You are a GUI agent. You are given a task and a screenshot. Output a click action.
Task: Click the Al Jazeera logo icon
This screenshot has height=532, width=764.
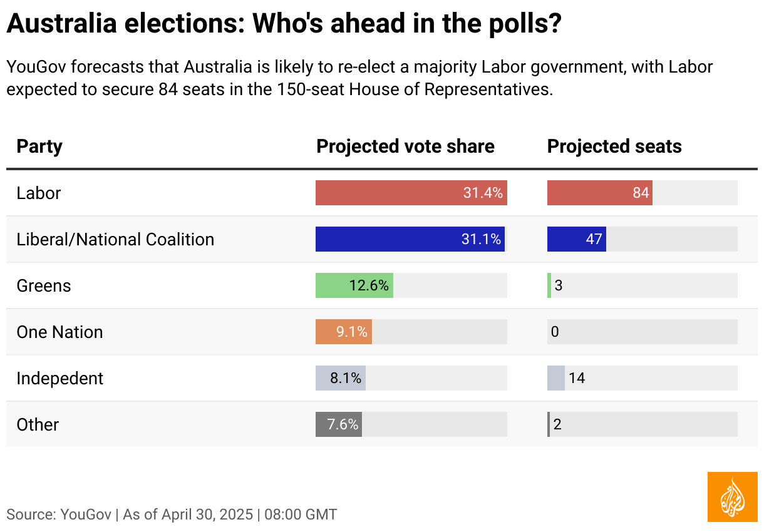[x=732, y=497]
